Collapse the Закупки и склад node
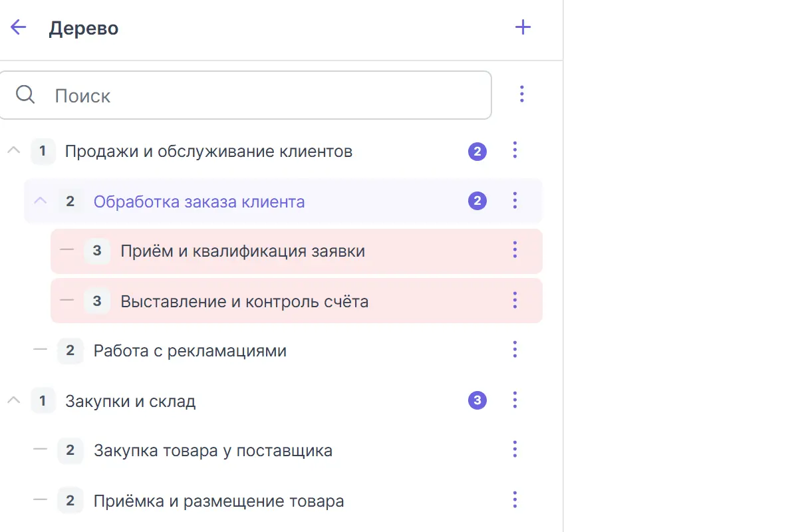Viewport: 798px width, 532px height. coord(13,400)
